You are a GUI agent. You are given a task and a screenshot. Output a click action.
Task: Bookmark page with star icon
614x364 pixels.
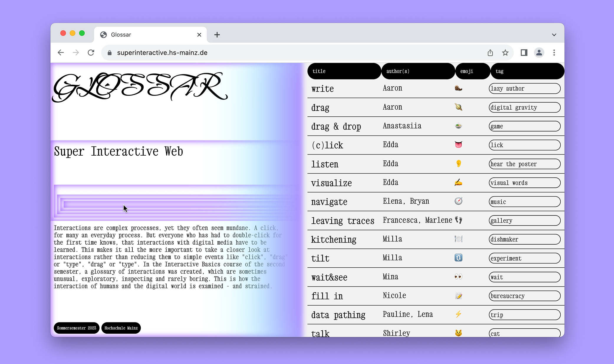click(x=505, y=52)
